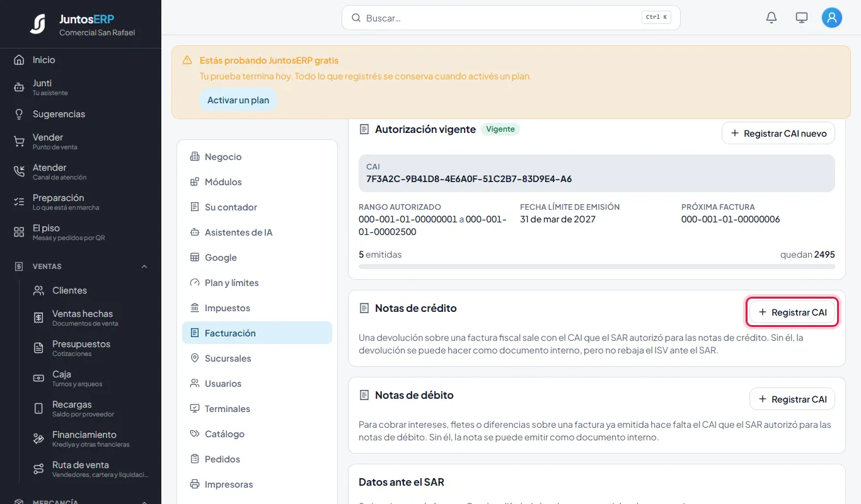Image resolution: width=861 pixels, height=504 pixels.
Task: Open Catálogo settings tab
Action: pos(257,434)
